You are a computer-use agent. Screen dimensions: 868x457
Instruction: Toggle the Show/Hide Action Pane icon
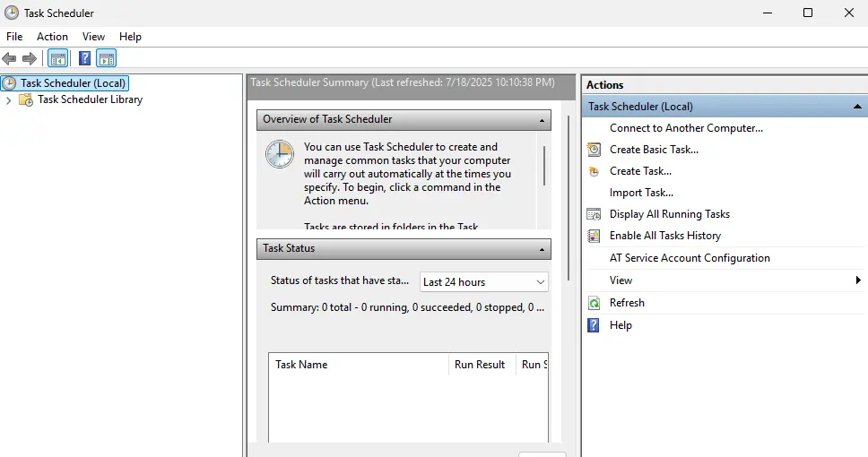click(x=107, y=59)
